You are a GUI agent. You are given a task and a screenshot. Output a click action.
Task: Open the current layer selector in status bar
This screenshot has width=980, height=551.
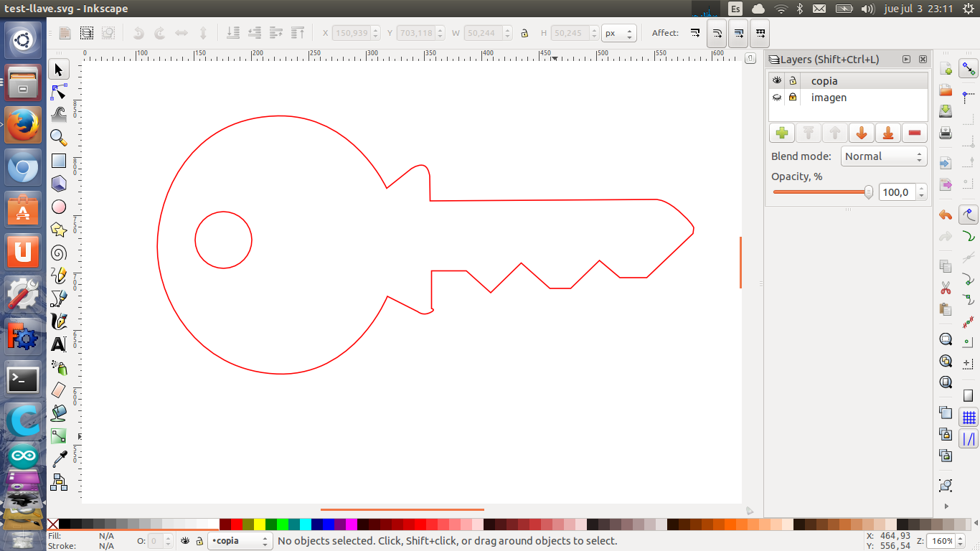[x=240, y=541]
